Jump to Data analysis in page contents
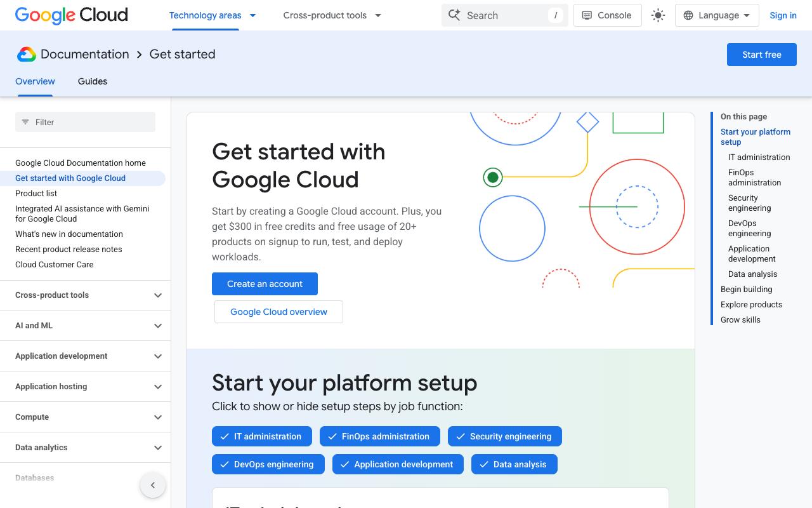The image size is (812, 508). (x=753, y=274)
